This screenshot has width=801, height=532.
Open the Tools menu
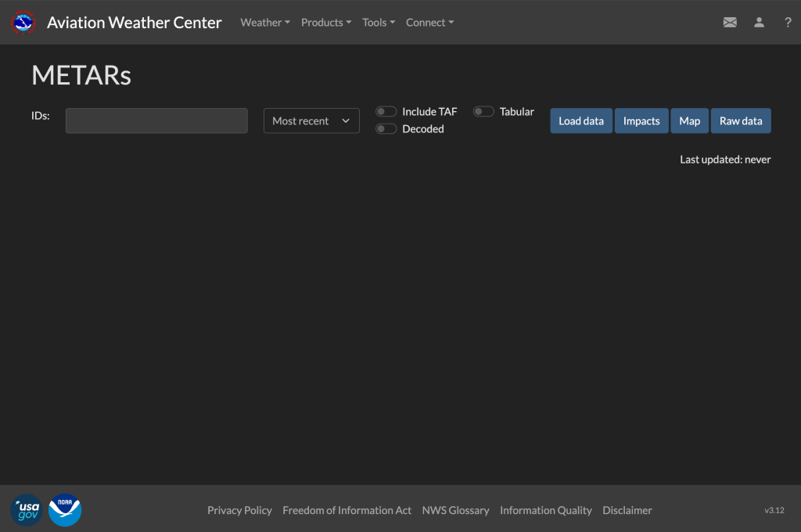pos(379,23)
